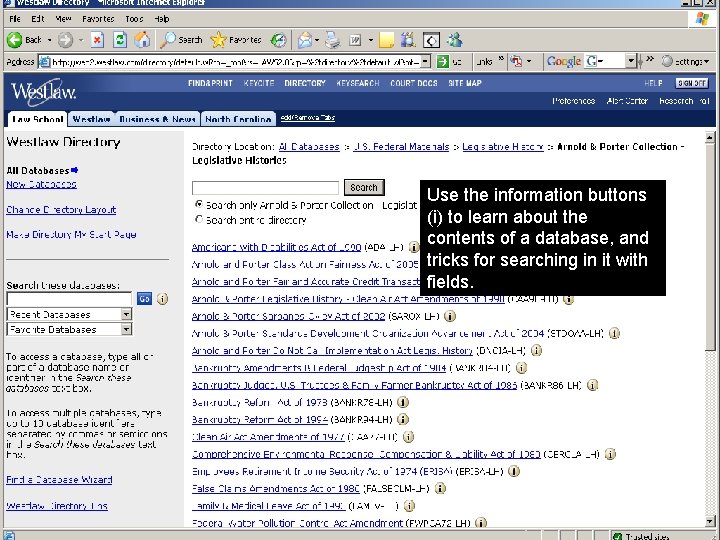The width and height of the screenshot is (720, 540).
Task: Open Bankruptcy Reform Act of 1994 database link
Action: tap(260, 419)
